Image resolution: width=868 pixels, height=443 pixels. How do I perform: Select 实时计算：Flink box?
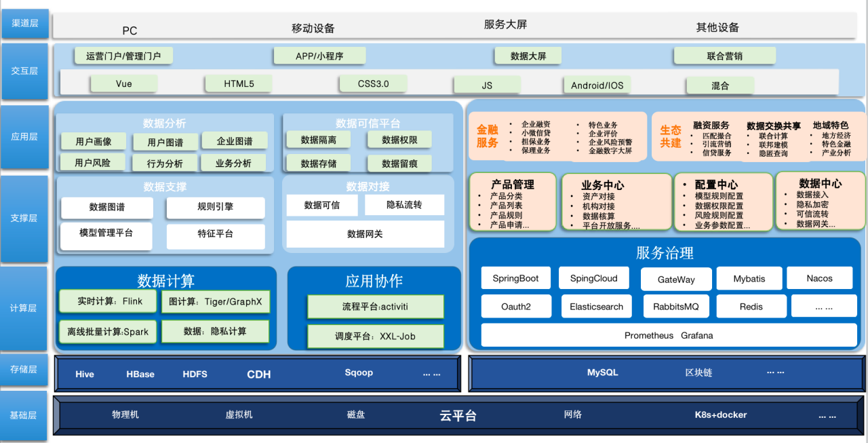[x=106, y=301]
